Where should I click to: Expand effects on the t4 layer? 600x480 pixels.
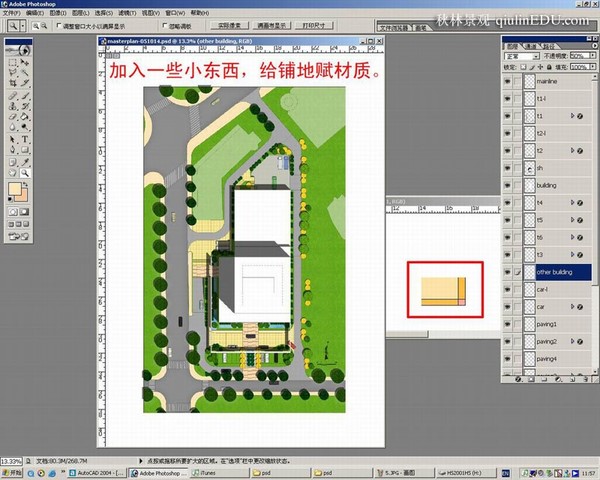click(572, 202)
